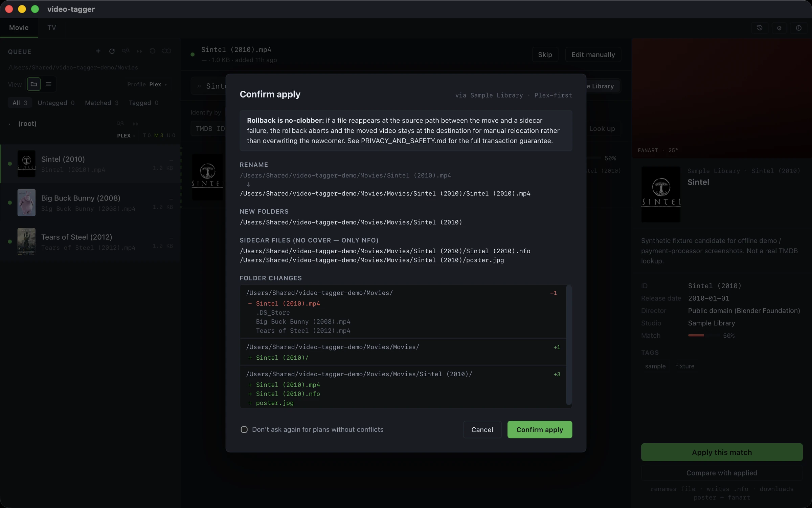Open the PLEX profile menu for (root)
812x508 pixels.
pyautogui.click(x=126, y=135)
